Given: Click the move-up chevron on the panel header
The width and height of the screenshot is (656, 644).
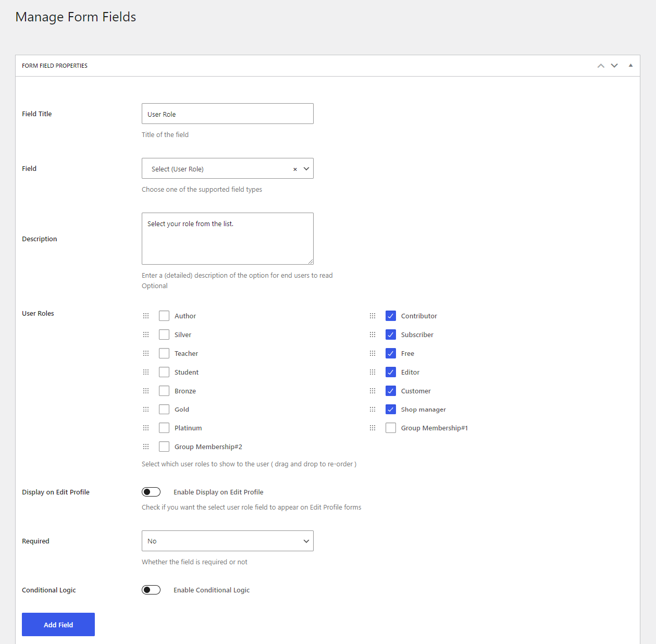Looking at the screenshot, I should tap(600, 65).
